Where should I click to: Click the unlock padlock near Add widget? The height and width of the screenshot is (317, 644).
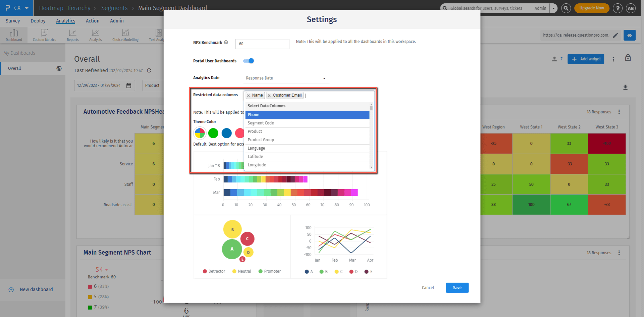[628, 58]
